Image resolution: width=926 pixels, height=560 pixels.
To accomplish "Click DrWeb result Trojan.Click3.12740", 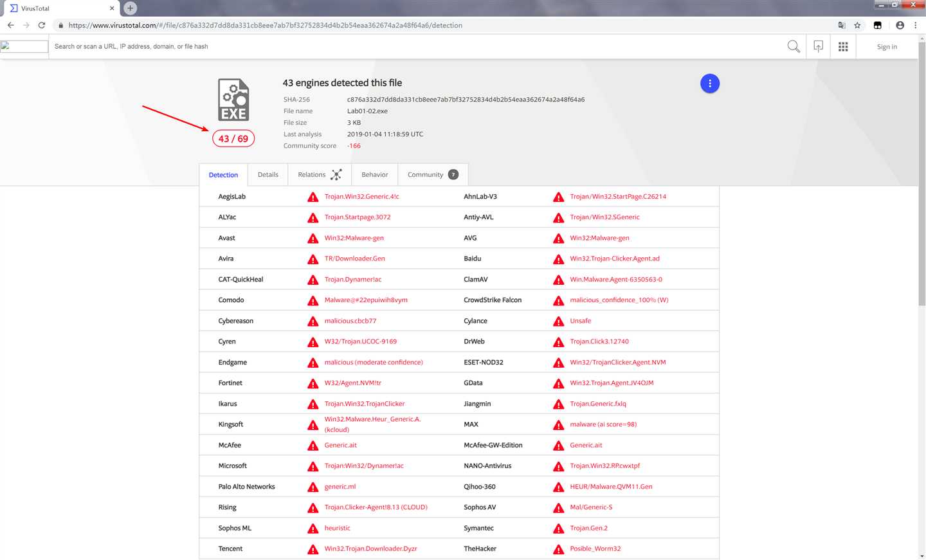I will (x=599, y=341).
